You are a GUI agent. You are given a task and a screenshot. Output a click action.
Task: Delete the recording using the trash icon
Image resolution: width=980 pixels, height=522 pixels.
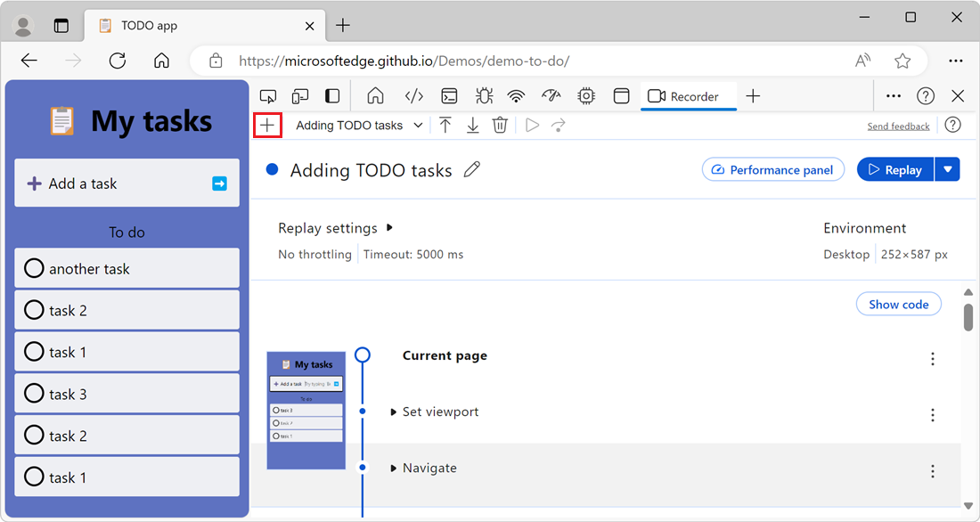500,125
